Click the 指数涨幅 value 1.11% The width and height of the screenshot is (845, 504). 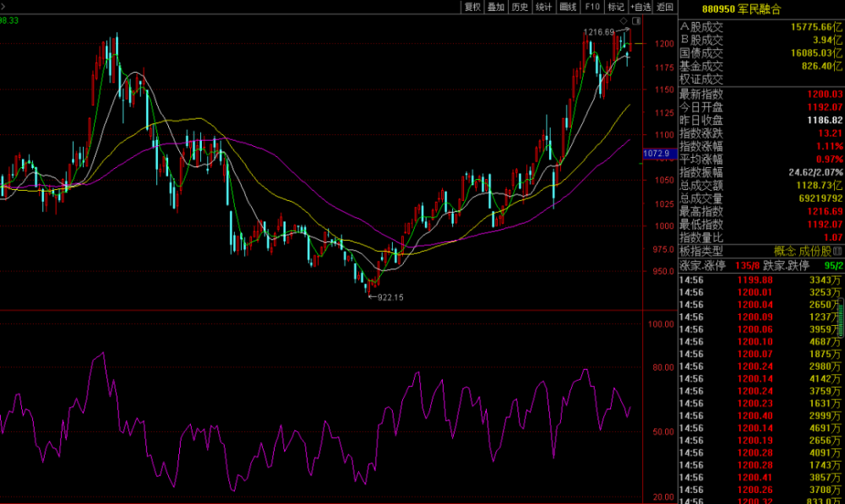pyautogui.click(x=830, y=146)
